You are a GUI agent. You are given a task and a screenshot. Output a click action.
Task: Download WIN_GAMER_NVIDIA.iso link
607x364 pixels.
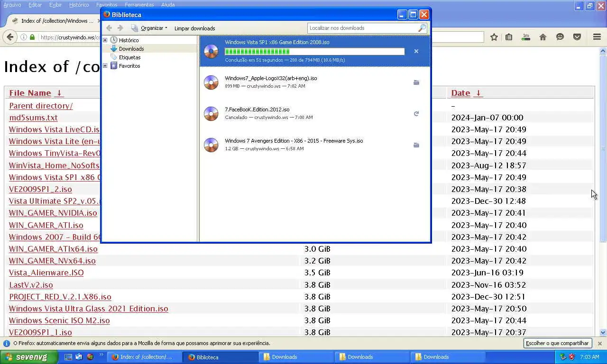pyautogui.click(x=53, y=213)
